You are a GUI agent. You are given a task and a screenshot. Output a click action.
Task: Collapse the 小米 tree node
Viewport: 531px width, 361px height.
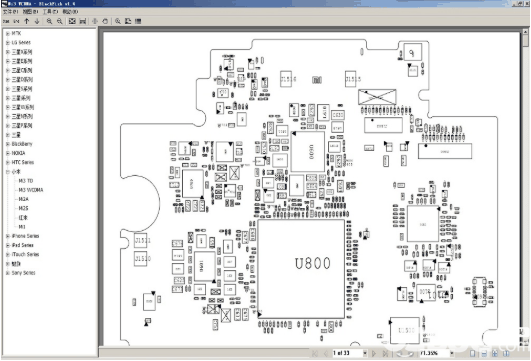coord(7,172)
